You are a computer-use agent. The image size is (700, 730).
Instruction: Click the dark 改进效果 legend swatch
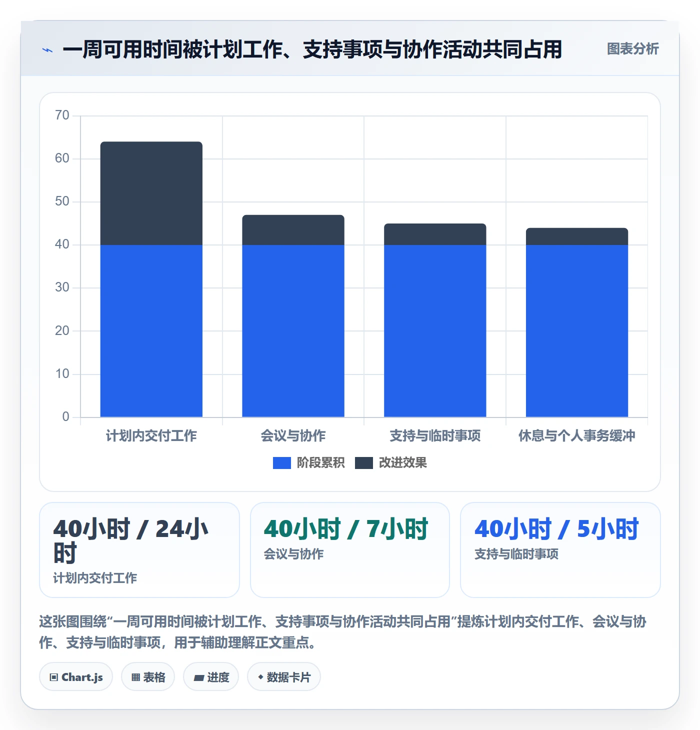pos(364,463)
